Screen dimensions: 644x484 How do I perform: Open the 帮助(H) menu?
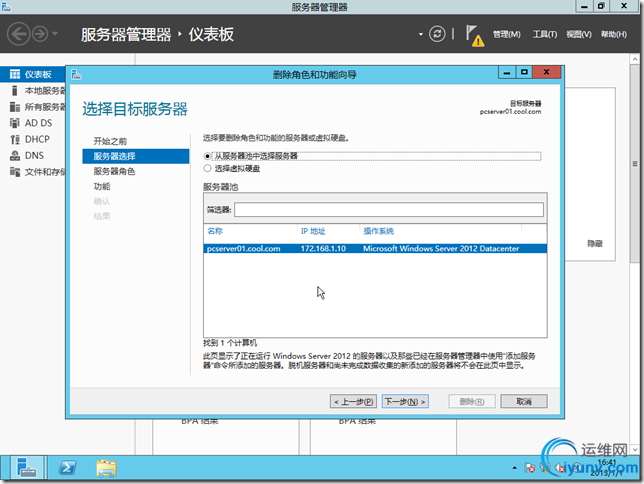(x=614, y=35)
